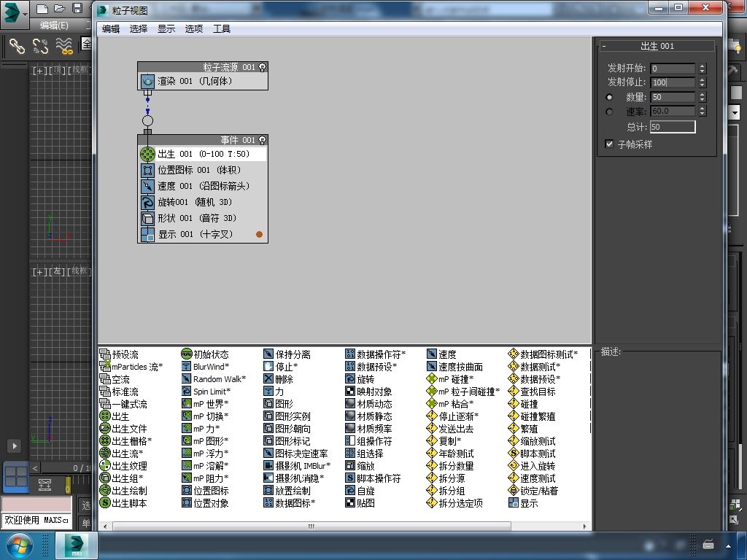This screenshot has height=560, width=747.
Task: Click the 数量 value field
Action: (x=673, y=97)
